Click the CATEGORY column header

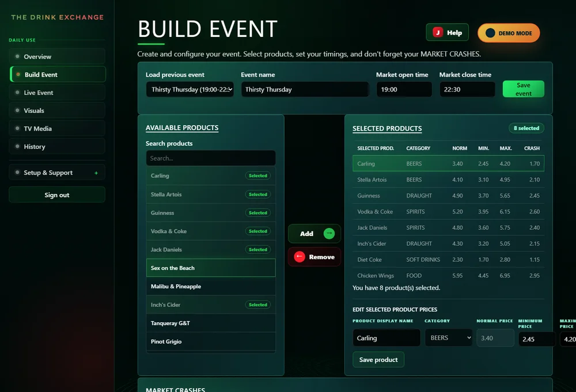click(x=418, y=149)
